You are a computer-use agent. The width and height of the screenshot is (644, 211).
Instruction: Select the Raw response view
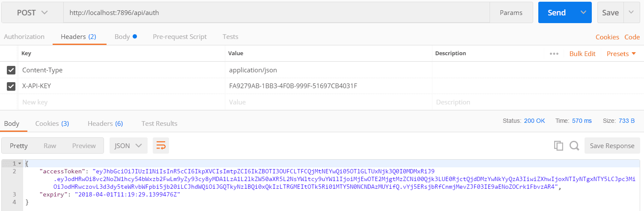pyautogui.click(x=50, y=146)
